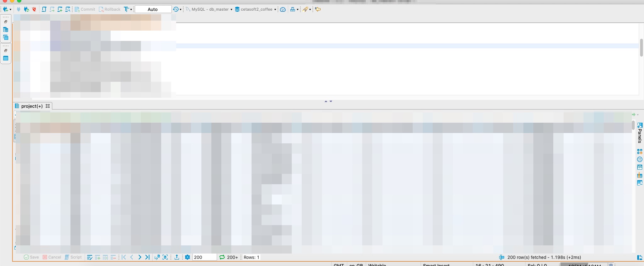
Task: Click the Auto commit mode field
Action: (153, 9)
